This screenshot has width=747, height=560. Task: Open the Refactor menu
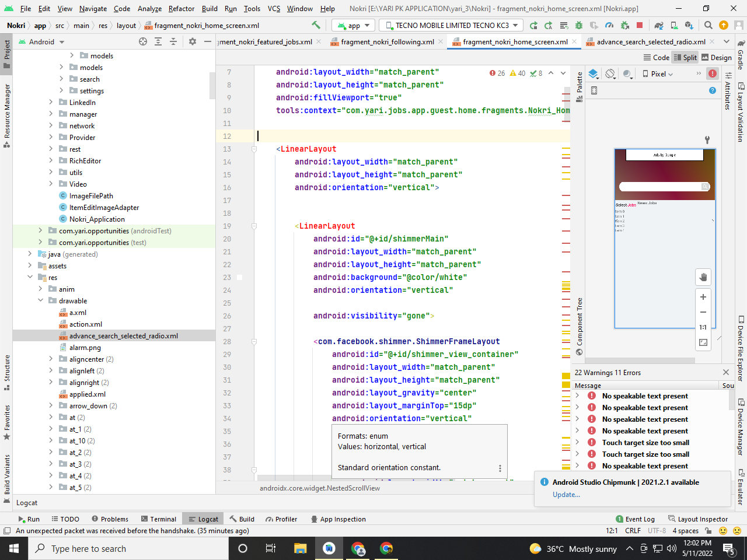(181, 8)
